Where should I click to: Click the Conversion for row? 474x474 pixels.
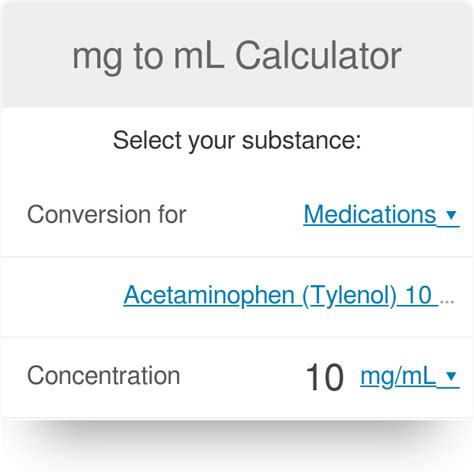[237, 214]
